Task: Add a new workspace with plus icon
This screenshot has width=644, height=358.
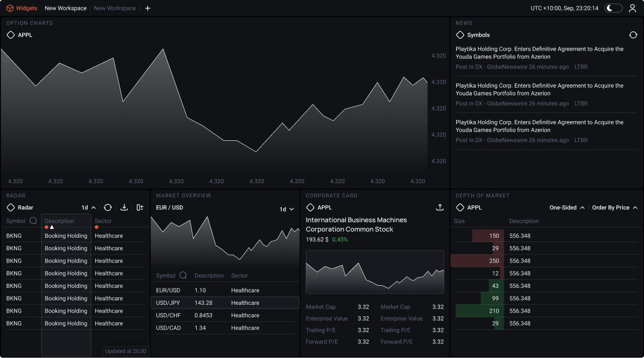Action: [148, 8]
